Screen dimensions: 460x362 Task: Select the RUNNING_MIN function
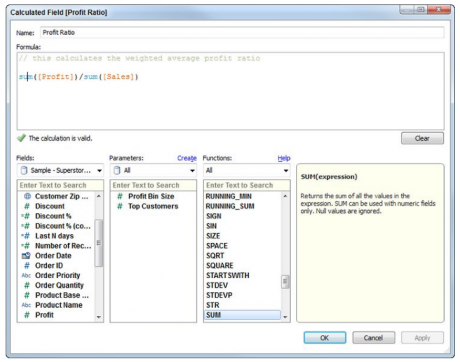(x=229, y=196)
